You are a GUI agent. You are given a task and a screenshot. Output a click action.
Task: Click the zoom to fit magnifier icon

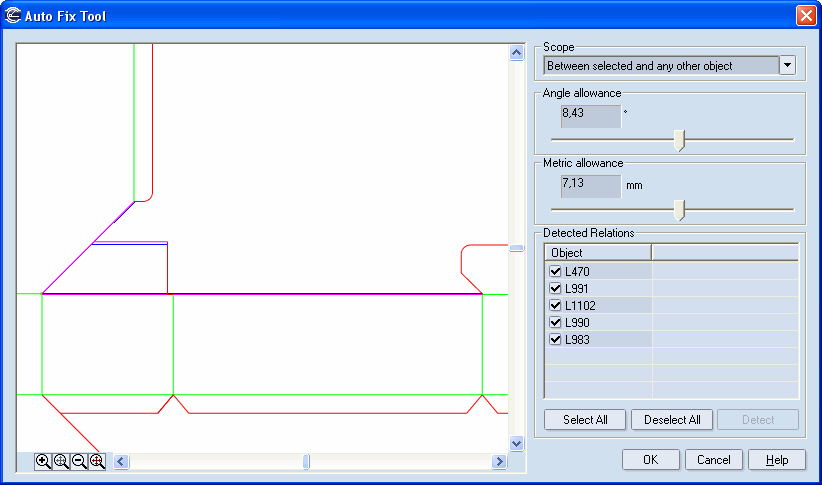pyautogui.click(x=61, y=461)
